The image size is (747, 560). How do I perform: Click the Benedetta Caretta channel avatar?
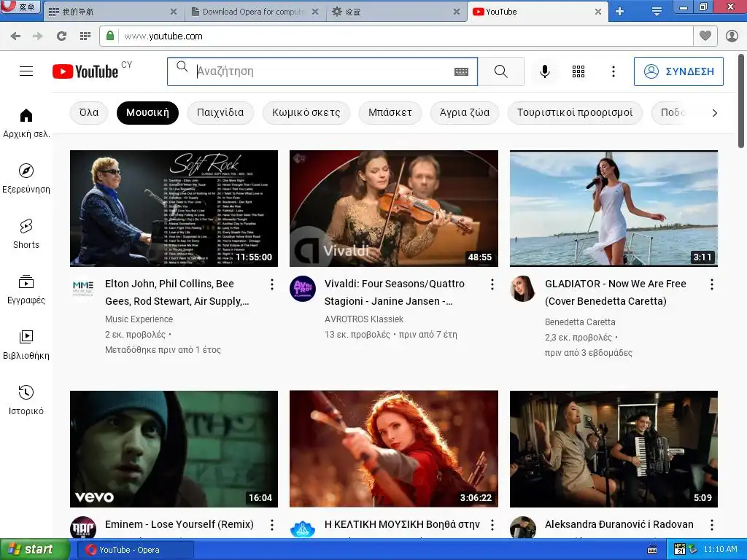point(522,289)
